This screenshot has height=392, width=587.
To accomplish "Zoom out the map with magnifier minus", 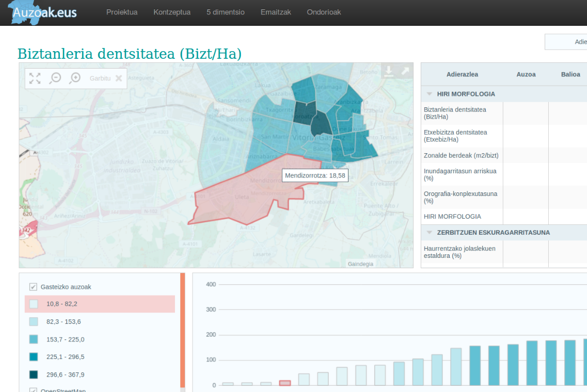I will pos(55,78).
